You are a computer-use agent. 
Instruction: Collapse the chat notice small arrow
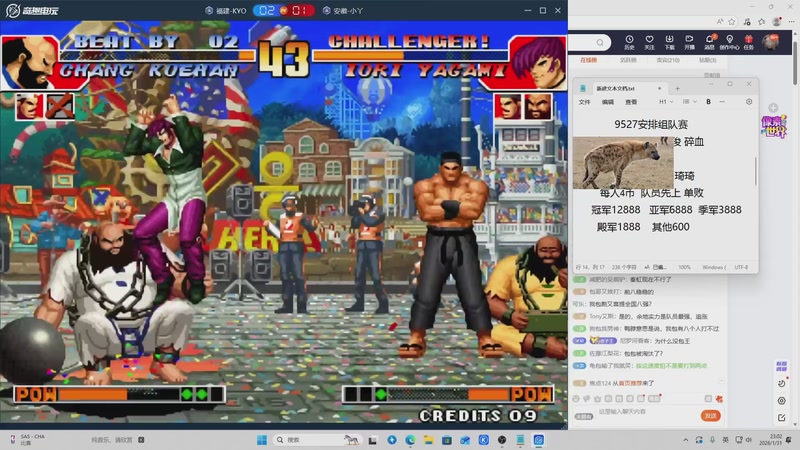[x=721, y=381]
